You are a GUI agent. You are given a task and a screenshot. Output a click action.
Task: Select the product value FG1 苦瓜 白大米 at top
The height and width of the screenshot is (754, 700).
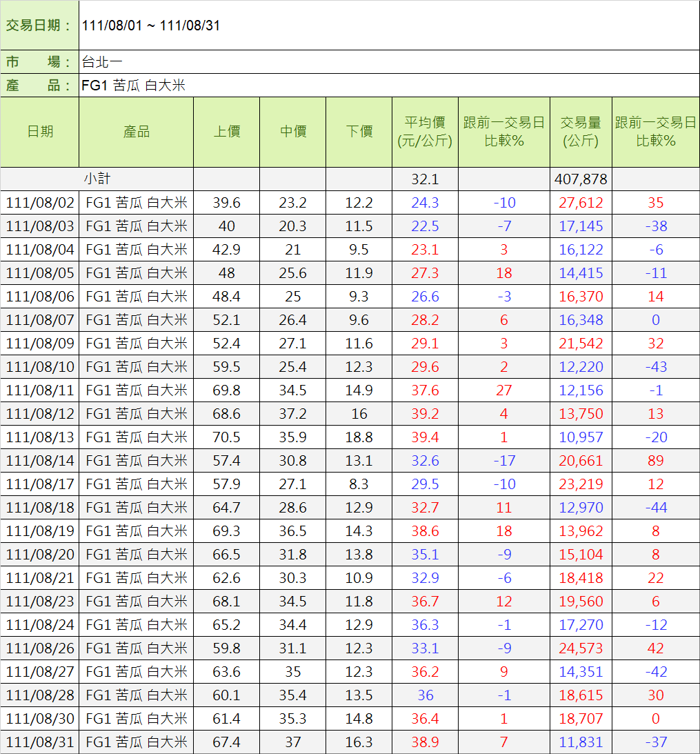click(133, 86)
